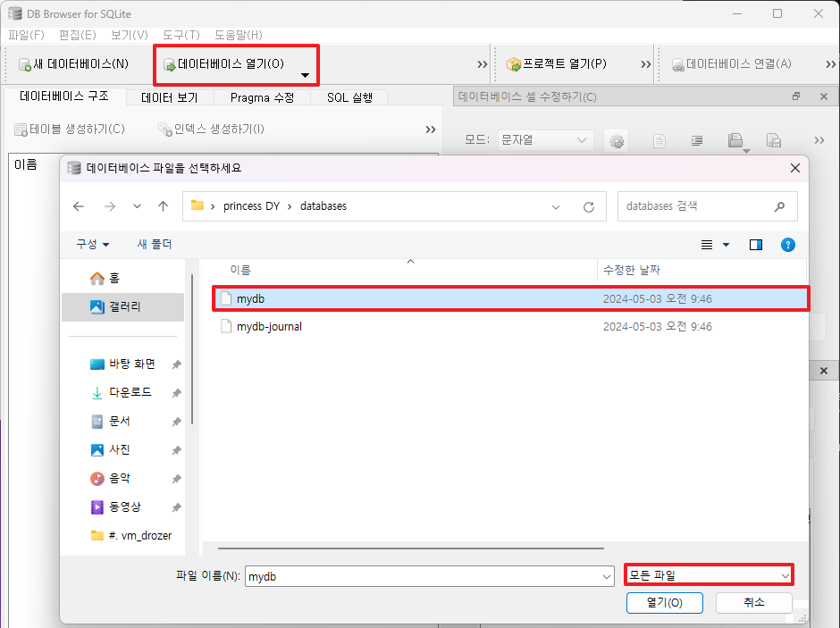The height and width of the screenshot is (628, 840).
Task: Open the 도움말(H) menu
Action: [239, 36]
